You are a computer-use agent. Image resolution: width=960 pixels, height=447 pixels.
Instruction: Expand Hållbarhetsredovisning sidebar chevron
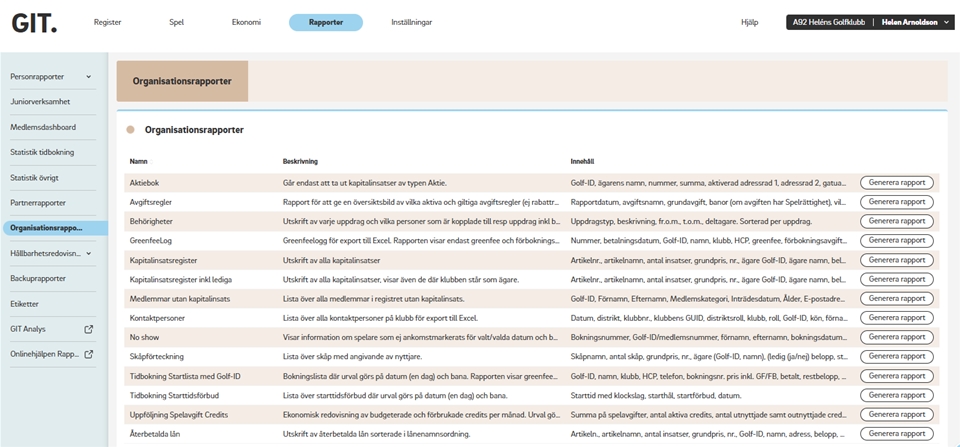[x=89, y=254]
